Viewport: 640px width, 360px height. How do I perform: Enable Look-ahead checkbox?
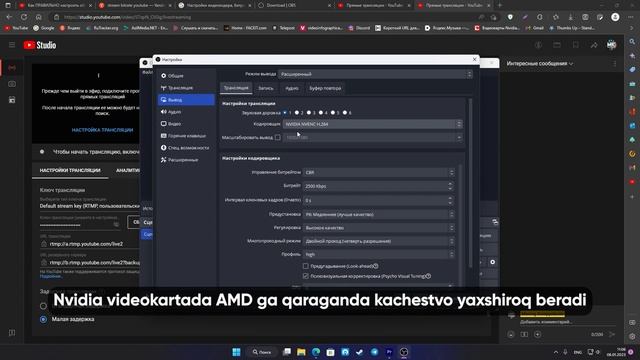point(306,266)
